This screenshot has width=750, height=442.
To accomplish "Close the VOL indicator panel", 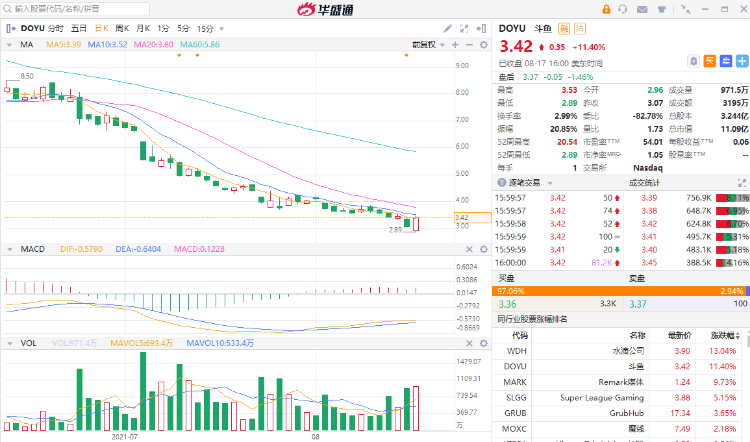I will (469, 343).
